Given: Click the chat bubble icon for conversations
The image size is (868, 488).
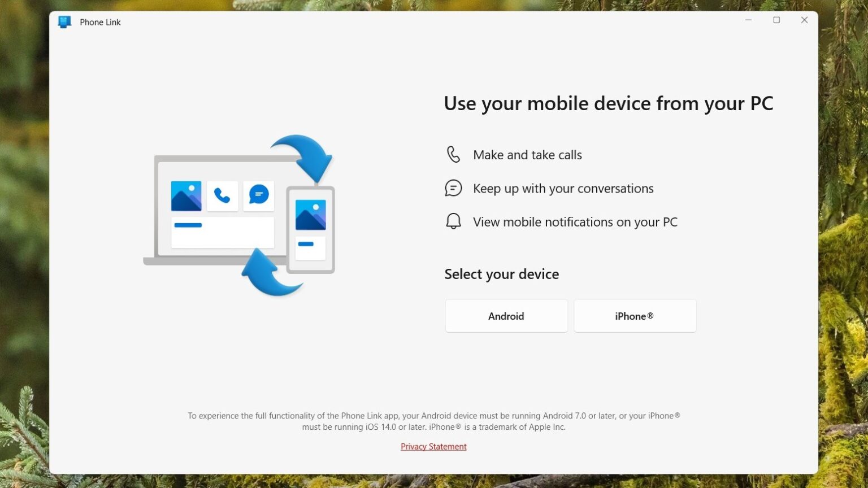Looking at the screenshot, I should [453, 188].
